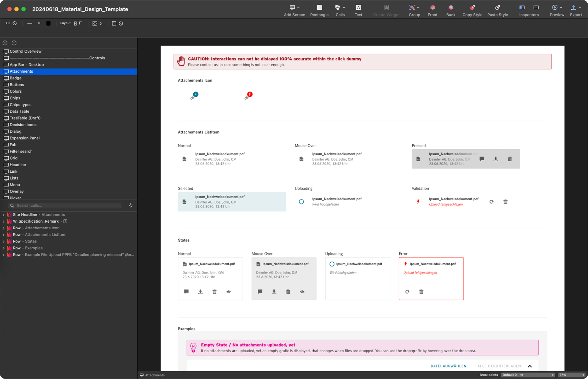Click the trash icon in Mouse Over card

click(288, 291)
